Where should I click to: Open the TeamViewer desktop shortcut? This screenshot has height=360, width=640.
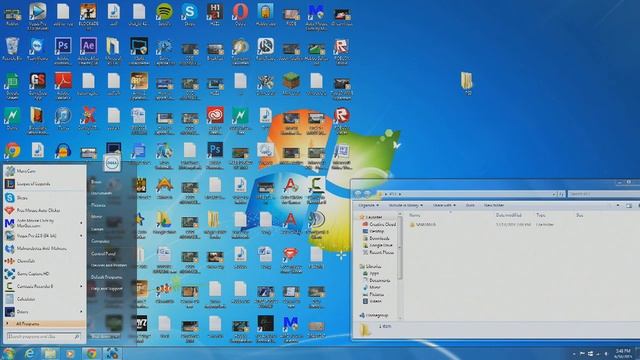37,48
